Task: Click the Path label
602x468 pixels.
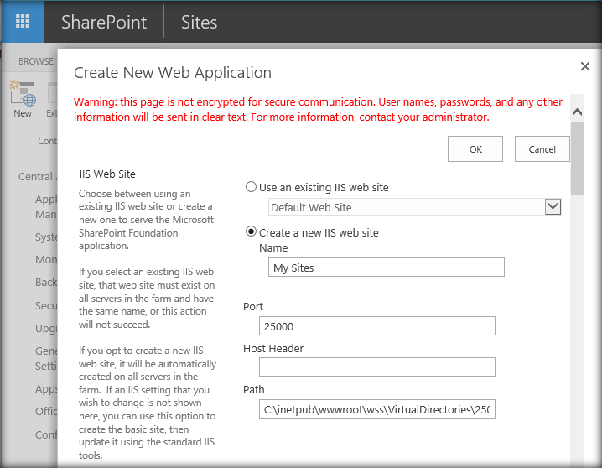Action: (253, 389)
